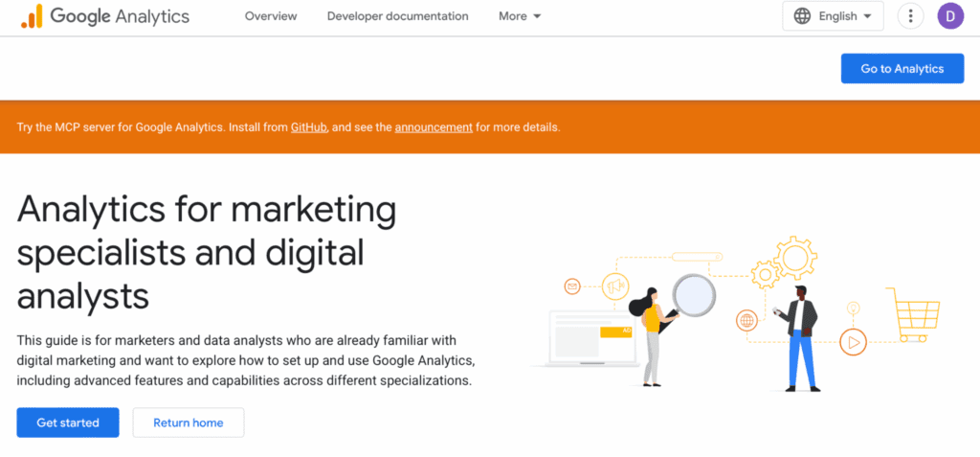Expand the More dropdown menu

click(520, 16)
